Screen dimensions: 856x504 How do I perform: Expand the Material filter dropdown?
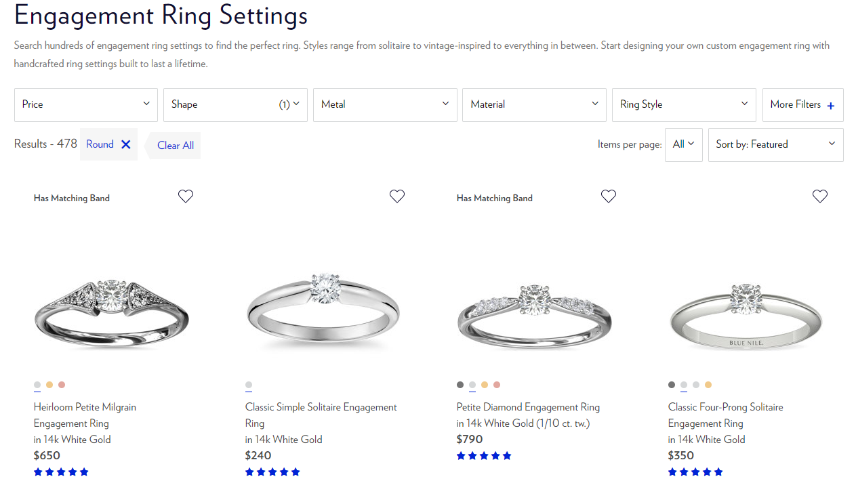click(x=534, y=104)
